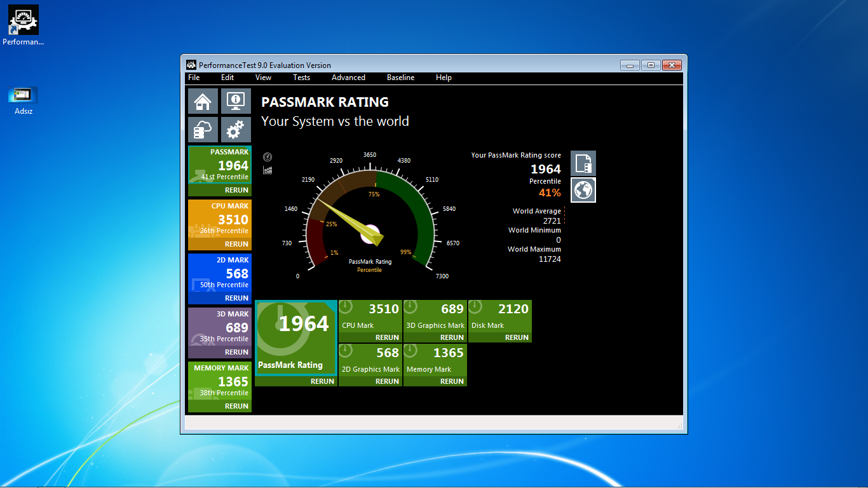Open the Tests menu
This screenshot has width=868, height=488.
point(301,78)
